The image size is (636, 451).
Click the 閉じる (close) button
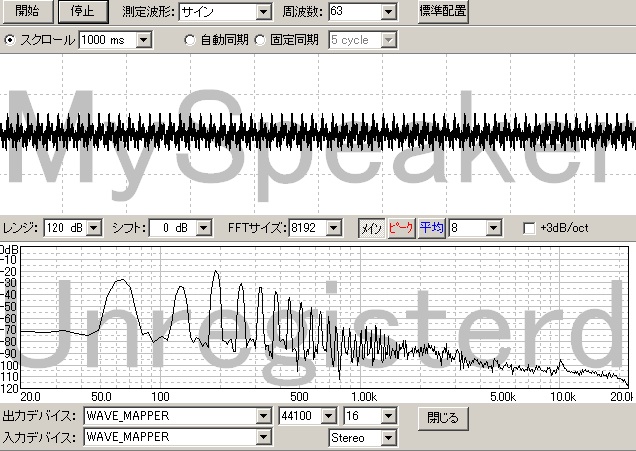coord(443,418)
